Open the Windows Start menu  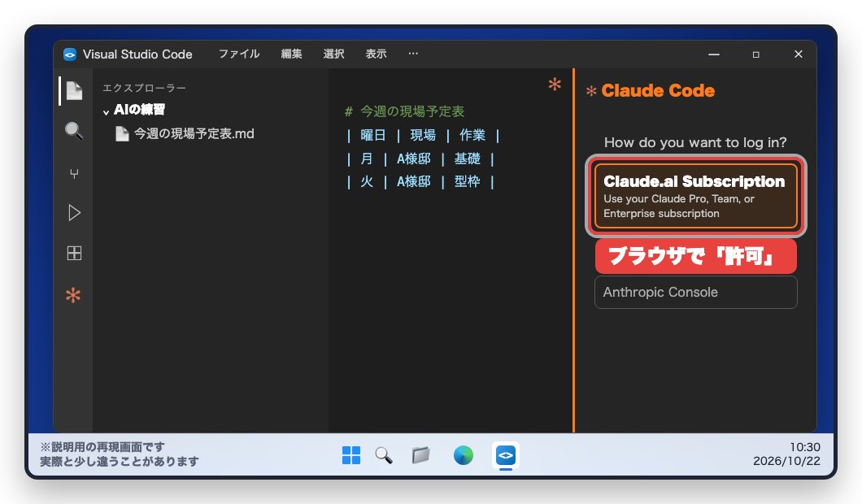pyautogui.click(x=351, y=455)
